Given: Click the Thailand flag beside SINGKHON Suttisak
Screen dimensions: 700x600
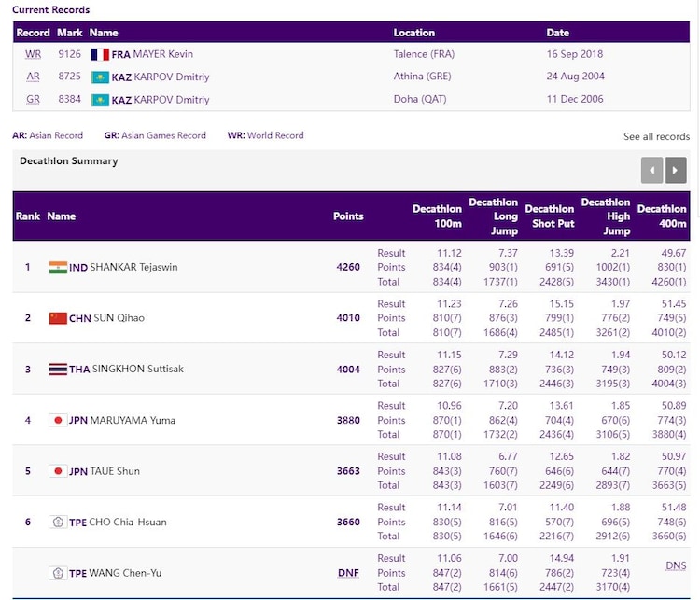Looking at the screenshot, I should pyautogui.click(x=58, y=369).
